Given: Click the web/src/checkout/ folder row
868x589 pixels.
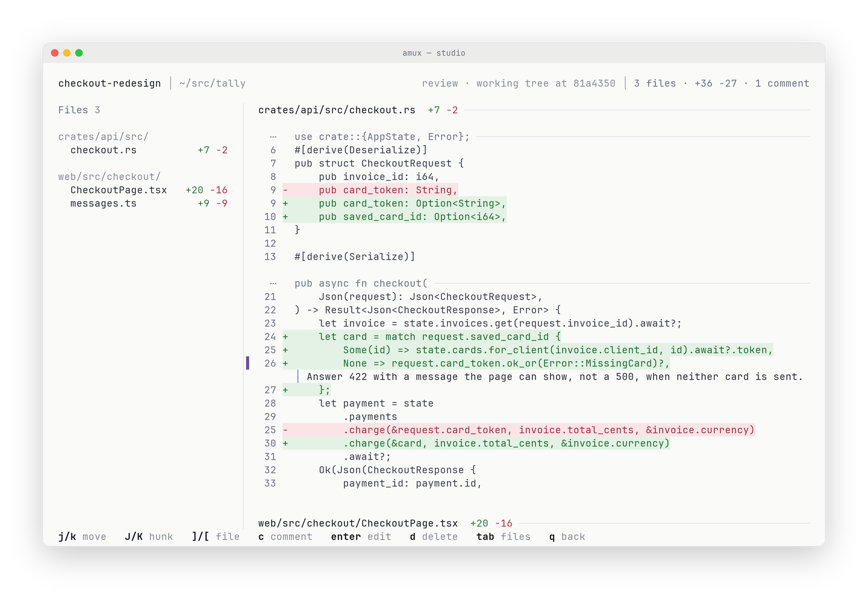Looking at the screenshot, I should click(x=109, y=177).
